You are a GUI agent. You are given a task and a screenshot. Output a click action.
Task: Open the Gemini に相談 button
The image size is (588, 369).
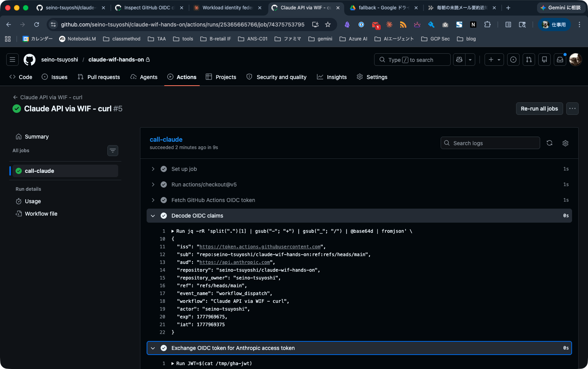coord(560,8)
